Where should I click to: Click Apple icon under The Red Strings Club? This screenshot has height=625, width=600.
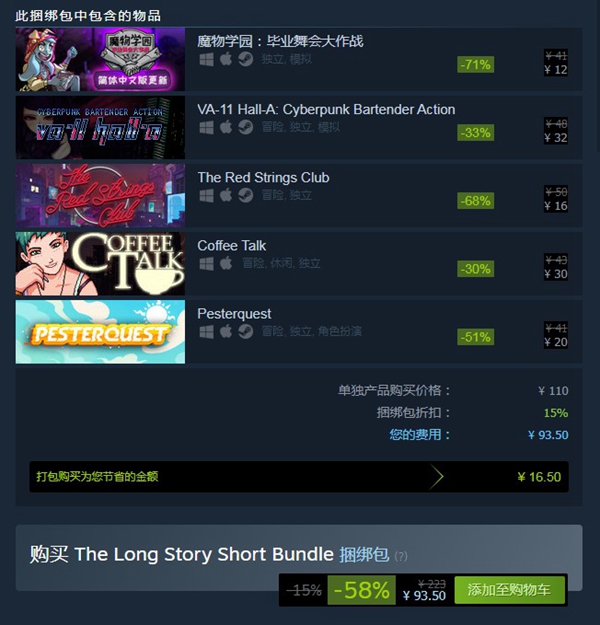click(226, 195)
